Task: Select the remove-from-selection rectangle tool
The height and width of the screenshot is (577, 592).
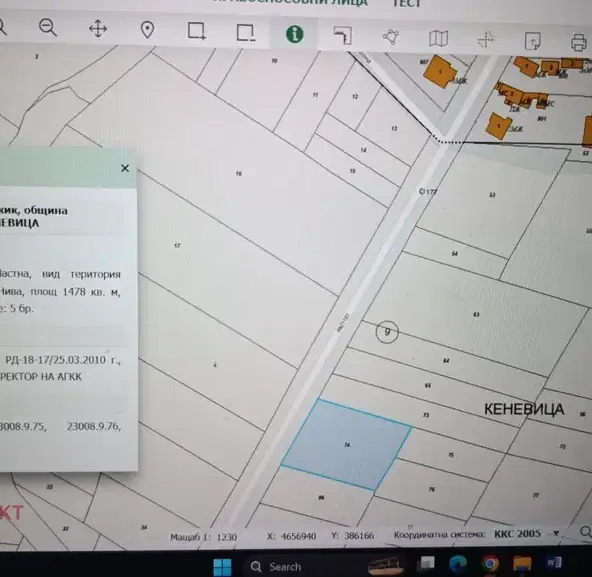Action: [246, 33]
